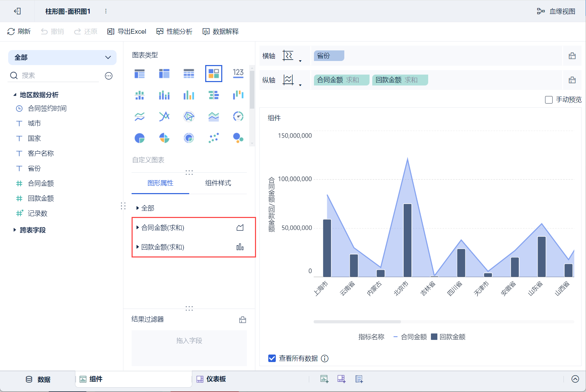Click the 合同金额 求和 pill on 纵轴
586x392 pixels.
(342, 80)
